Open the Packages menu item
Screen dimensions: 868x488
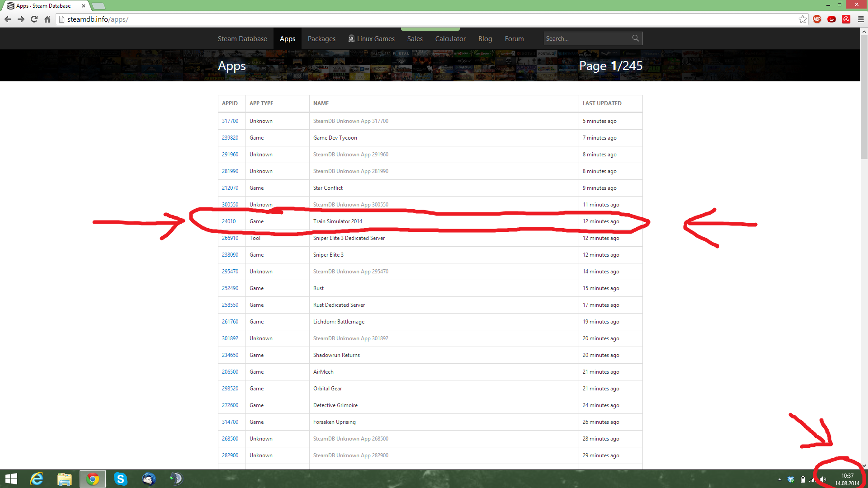pos(321,39)
